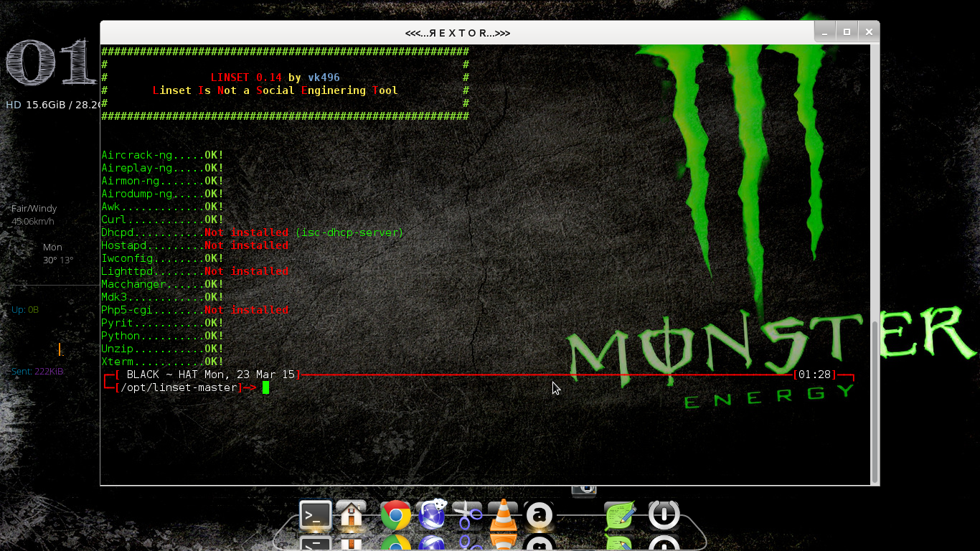Maximize the REXTOR terminal window
This screenshot has width=980, height=551.
point(847,32)
